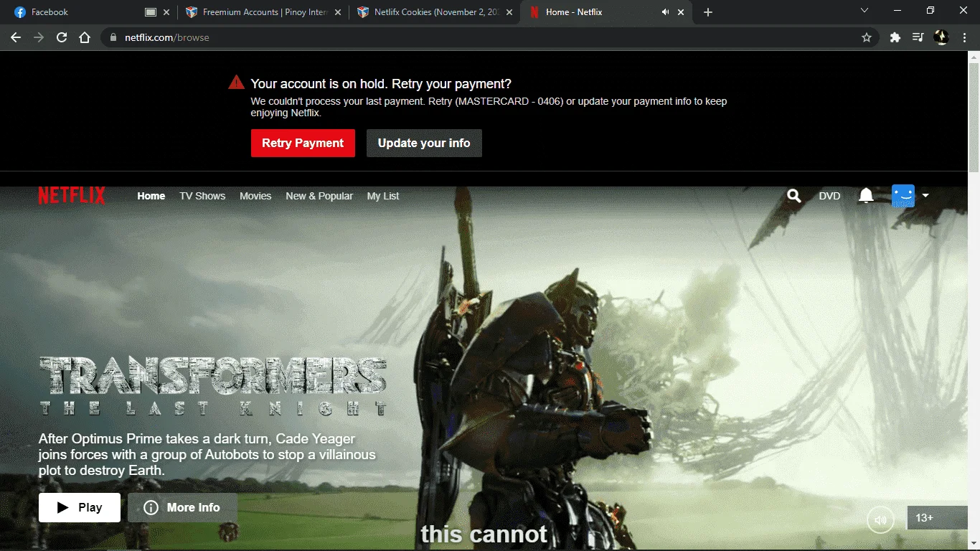The width and height of the screenshot is (980, 551).
Task: Select the Home - Netflix tab
Action: [607, 12]
